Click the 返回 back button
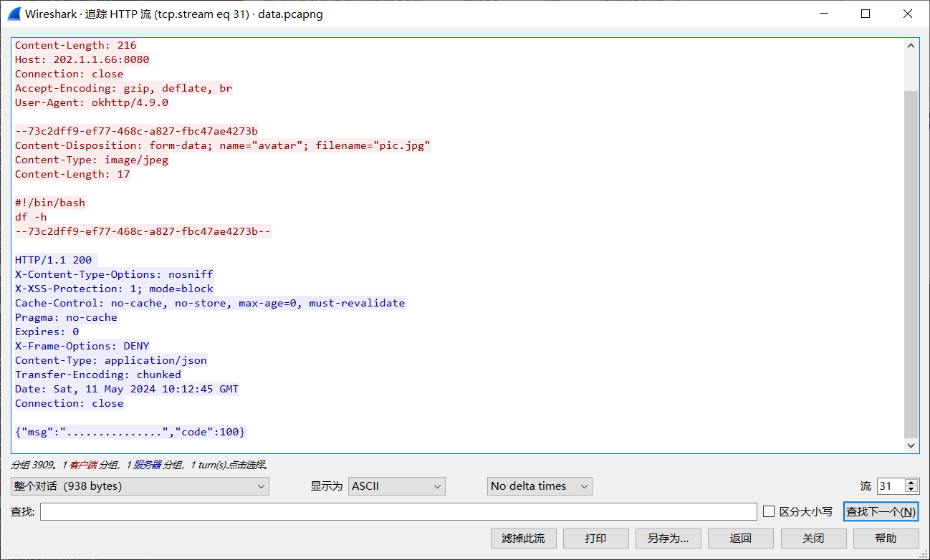The height and width of the screenshot is (560, 930). [740, 539]
